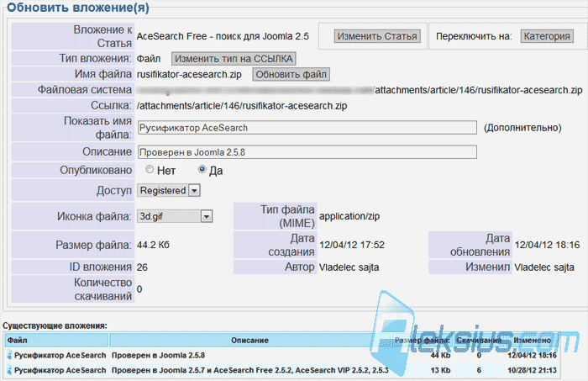Click the 'Скачивания' column header
The width and height of the screenshot is (588, 381).
coord(479,340)
